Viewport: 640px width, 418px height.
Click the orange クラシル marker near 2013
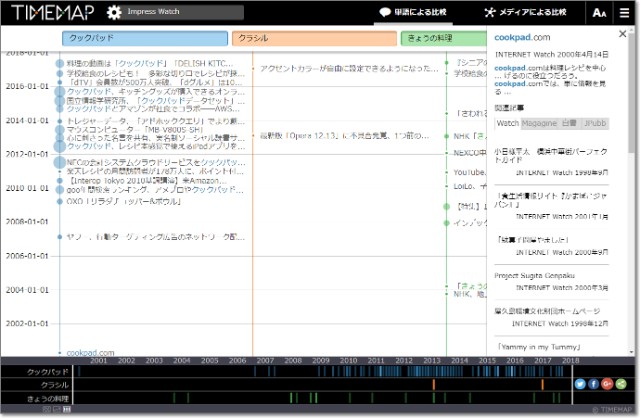pyautogui.click(x=432, y=385)
